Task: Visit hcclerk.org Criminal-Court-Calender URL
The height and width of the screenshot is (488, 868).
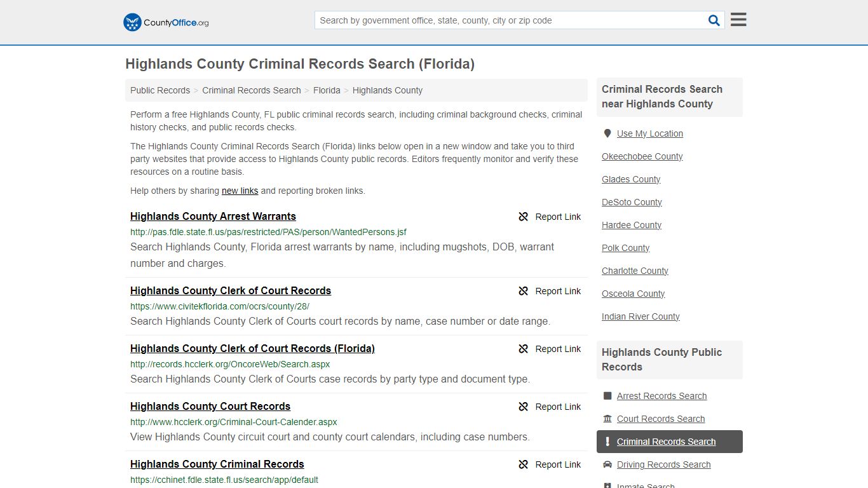Action: (x=234, y=422)
